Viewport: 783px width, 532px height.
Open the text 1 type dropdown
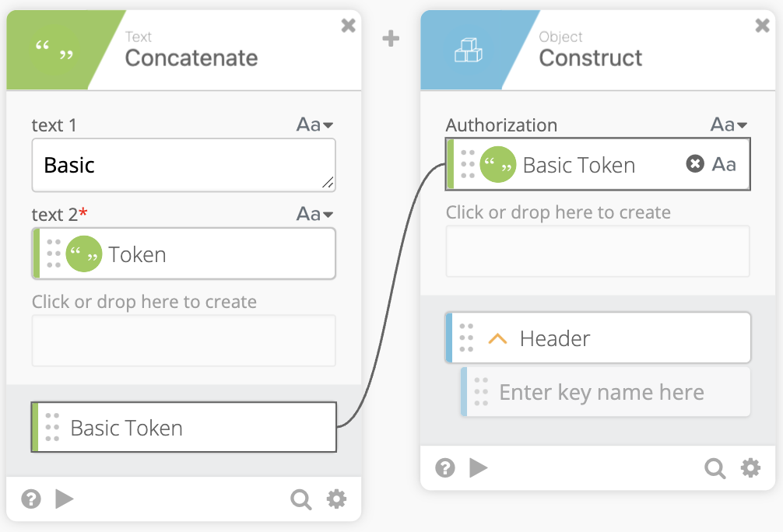tap(314, 124)
